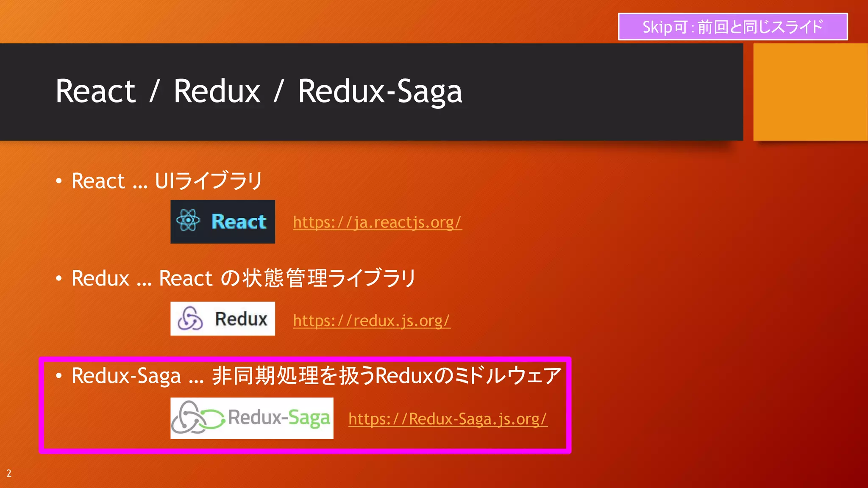The image size is (868, 488).
Task: Click the purple Skip可 label box
Action: coord(732,27)
